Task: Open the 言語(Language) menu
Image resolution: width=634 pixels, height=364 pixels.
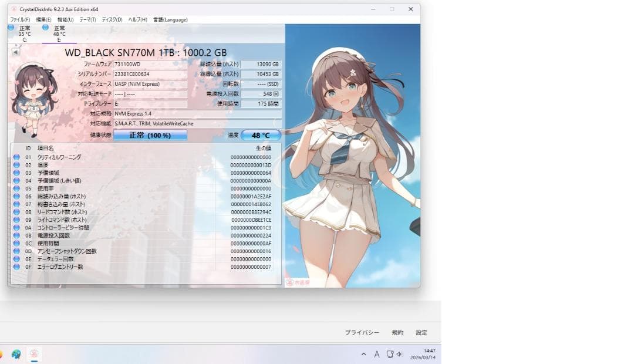Action: (170, 19)
